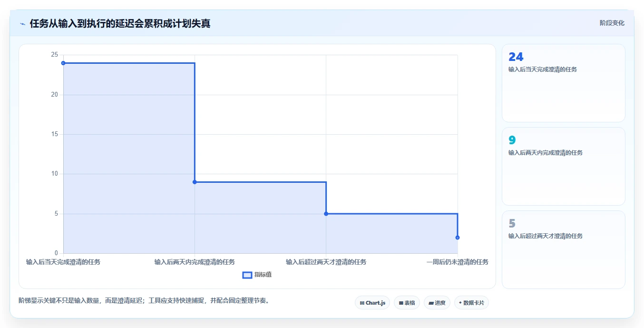Viewport: 644px width, 328px height.
Task: Click x-axis label 输入后超过两天才澄清的任务
Action: (326, 262)
